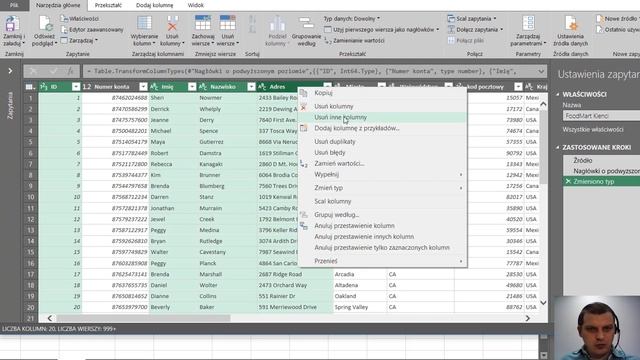This screenshot has height=360, width=640.
Task: Click the Usuń wiersze icon
Action: 227,24
